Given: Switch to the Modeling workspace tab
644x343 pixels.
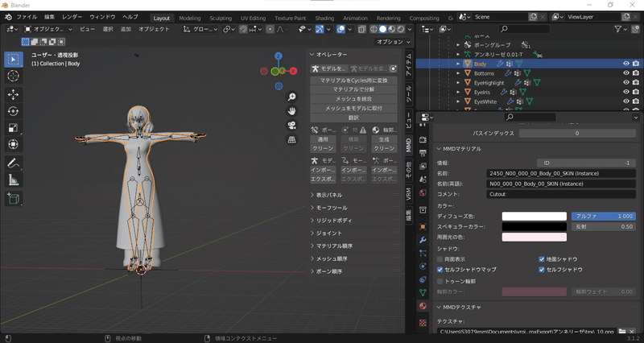Looking at the screenshot, I should click(x=190, y=18).
